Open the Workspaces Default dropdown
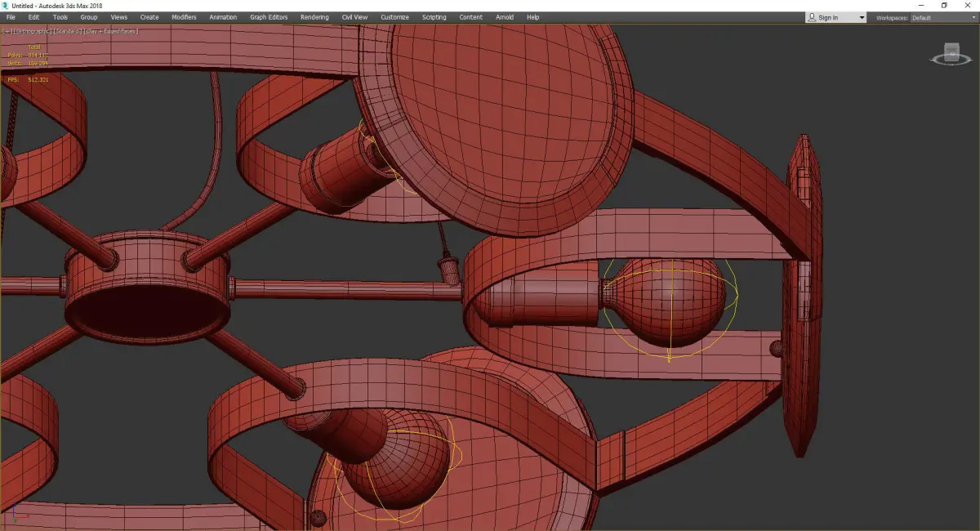 tap(943, 17)
